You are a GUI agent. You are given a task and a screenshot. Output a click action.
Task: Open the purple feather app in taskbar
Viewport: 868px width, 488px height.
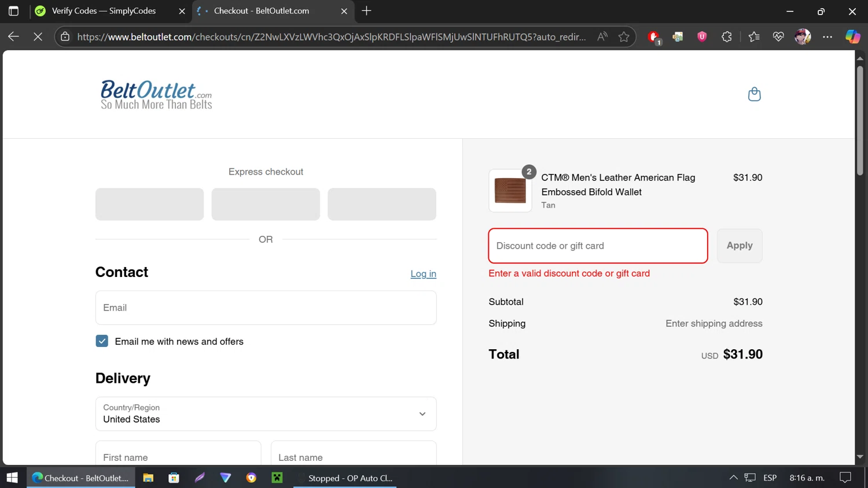click(200, 478)
